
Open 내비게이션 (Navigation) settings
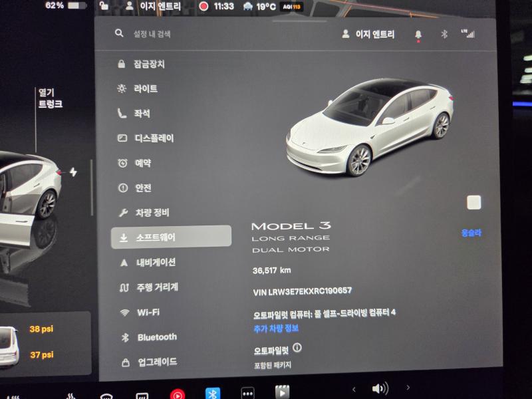pyautogui.click(x=148, y=262)
